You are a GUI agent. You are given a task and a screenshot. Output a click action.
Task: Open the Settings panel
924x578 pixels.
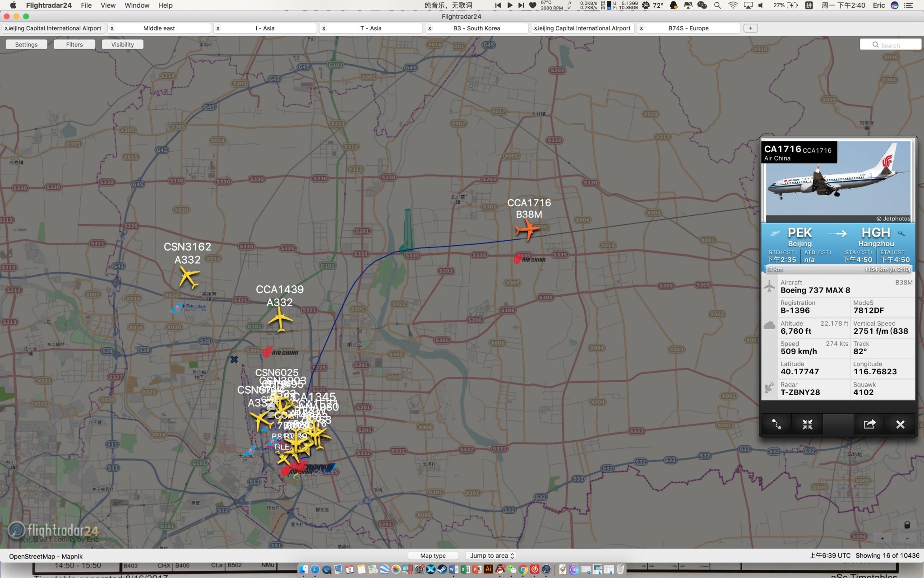tap(26, 44)
